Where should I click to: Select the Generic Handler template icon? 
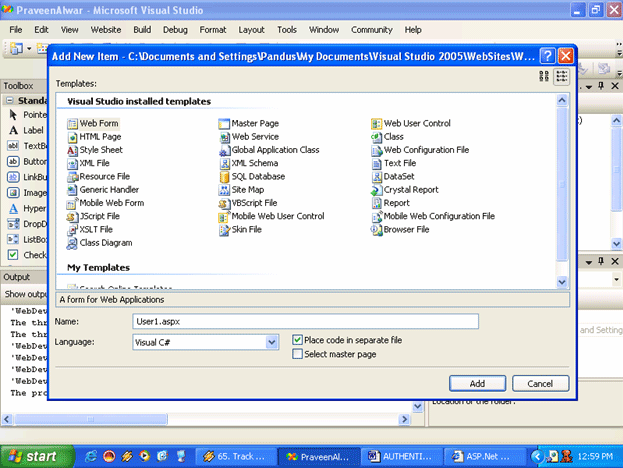(72, 190)
